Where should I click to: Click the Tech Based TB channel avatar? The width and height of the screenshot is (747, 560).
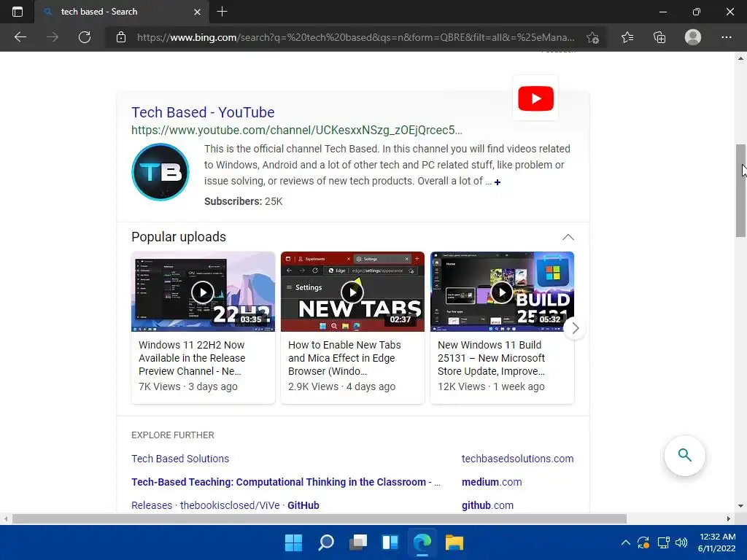(160, 172)
